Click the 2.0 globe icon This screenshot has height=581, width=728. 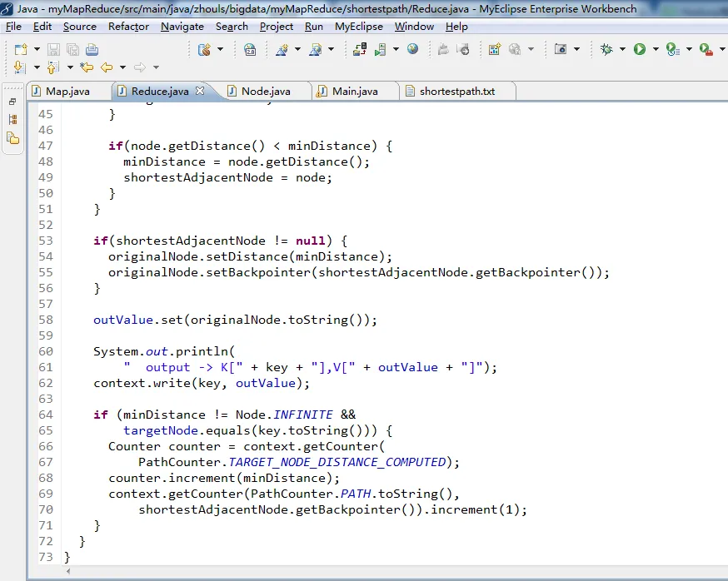250,49
